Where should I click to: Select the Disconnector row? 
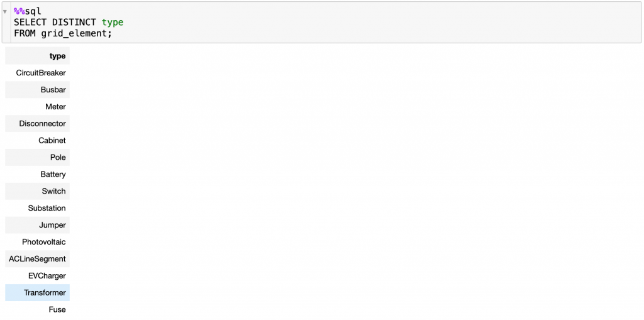37,123
